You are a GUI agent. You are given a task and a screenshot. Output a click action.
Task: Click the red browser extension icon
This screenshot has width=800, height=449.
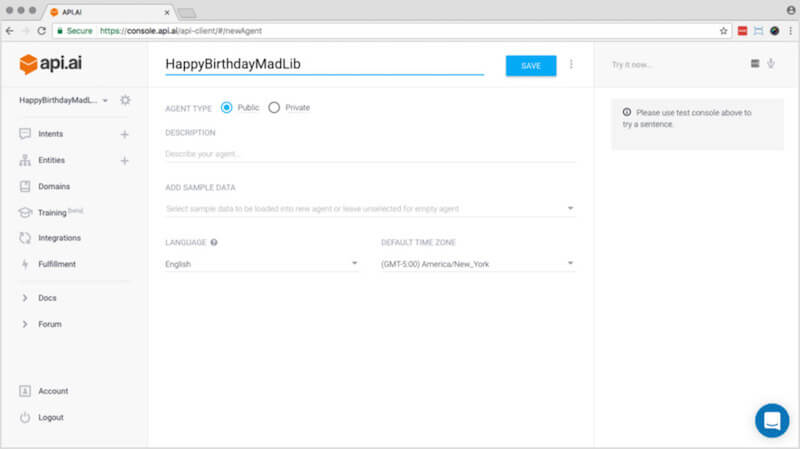[x=742, y=31]
